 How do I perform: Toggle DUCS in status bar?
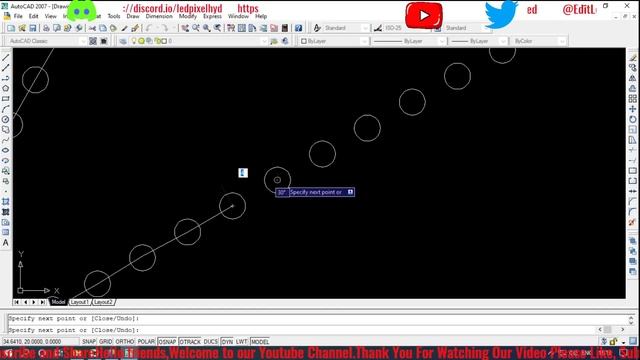tap(211, 342)
